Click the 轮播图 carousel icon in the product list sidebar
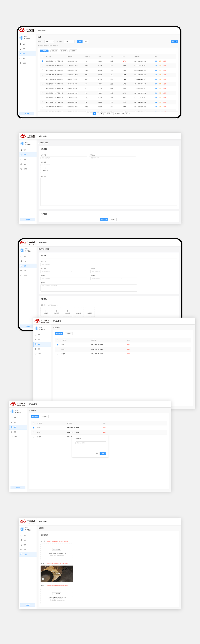The image size is (200, 644). click(x=20, y=63)
